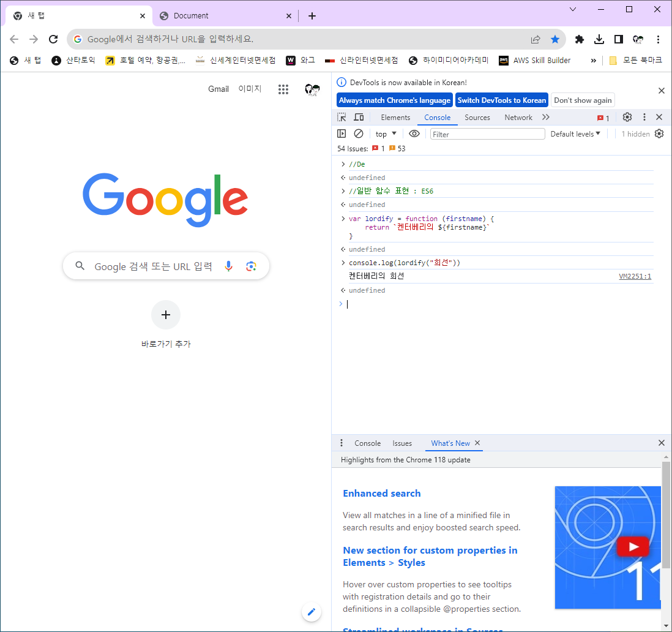672x632 pixels.
Task: Toggle the device toolbar icon in DevTools
Action: [359, 118]
